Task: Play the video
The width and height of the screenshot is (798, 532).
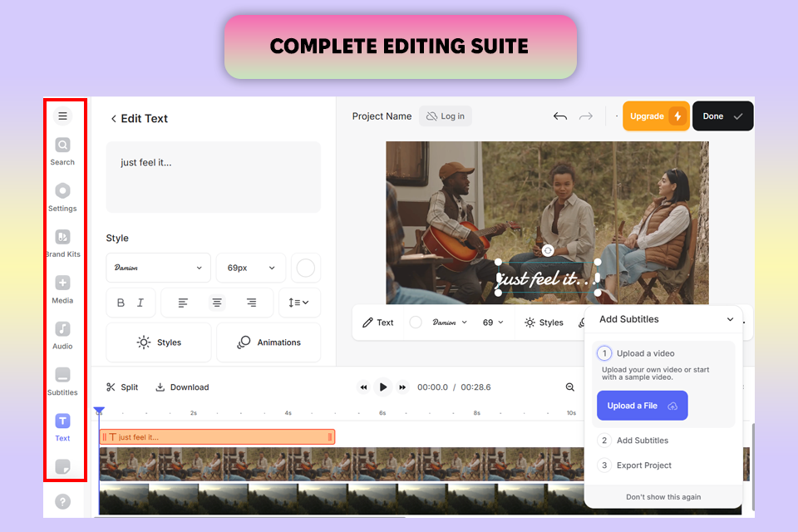Action: [382, 387]
